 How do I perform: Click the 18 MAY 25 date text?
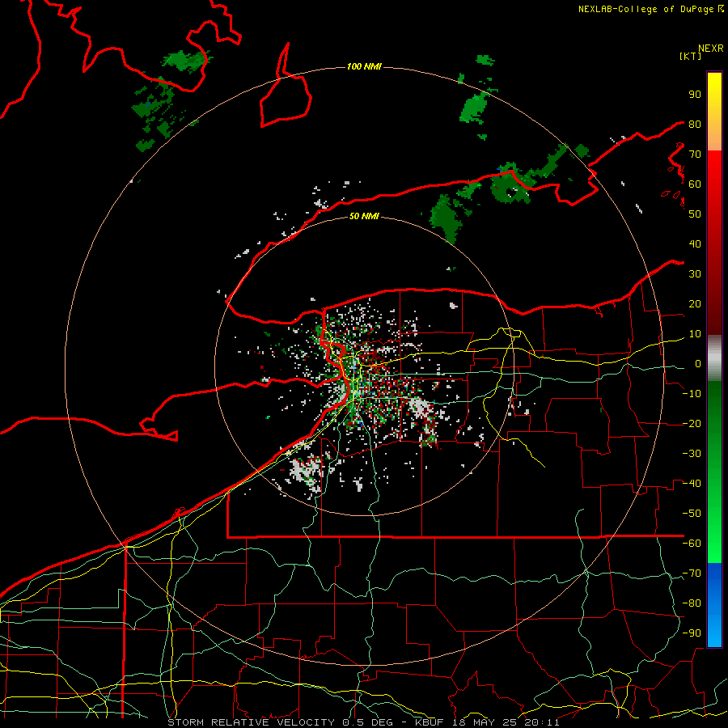click(485, 722)
